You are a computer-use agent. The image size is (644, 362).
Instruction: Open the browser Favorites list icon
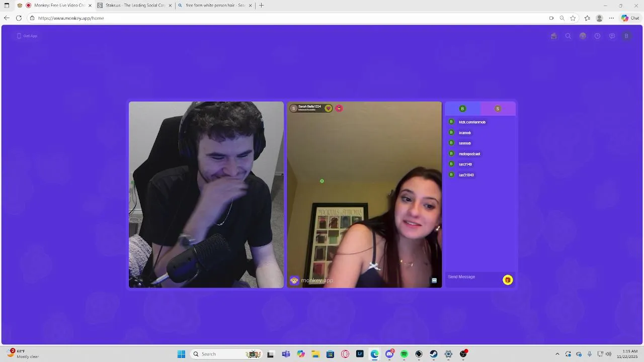point(587,18)
